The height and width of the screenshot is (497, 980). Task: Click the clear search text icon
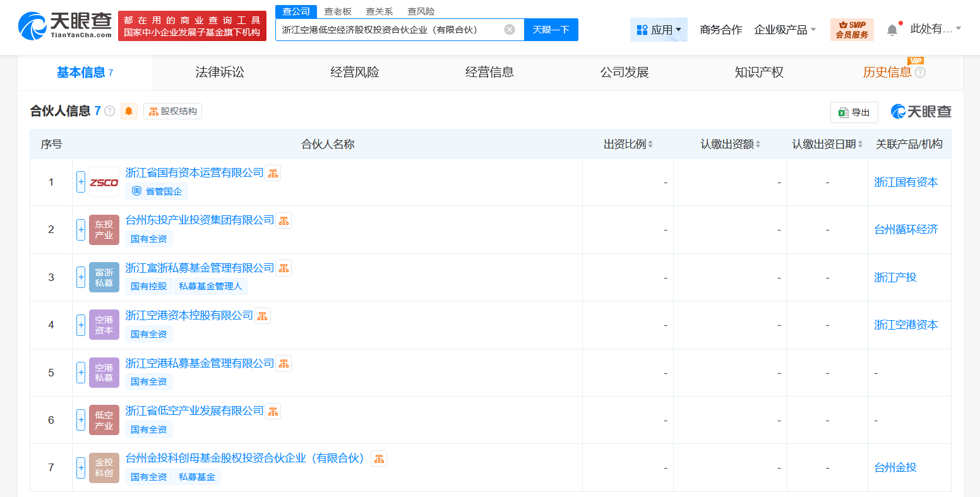point(510,30)
